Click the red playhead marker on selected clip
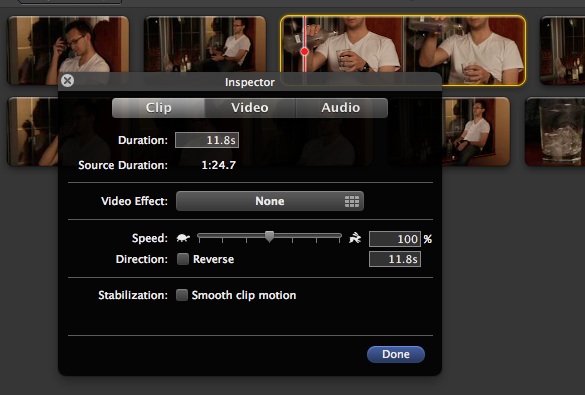This screenshot has width=585, height=395. coord(304,51)
